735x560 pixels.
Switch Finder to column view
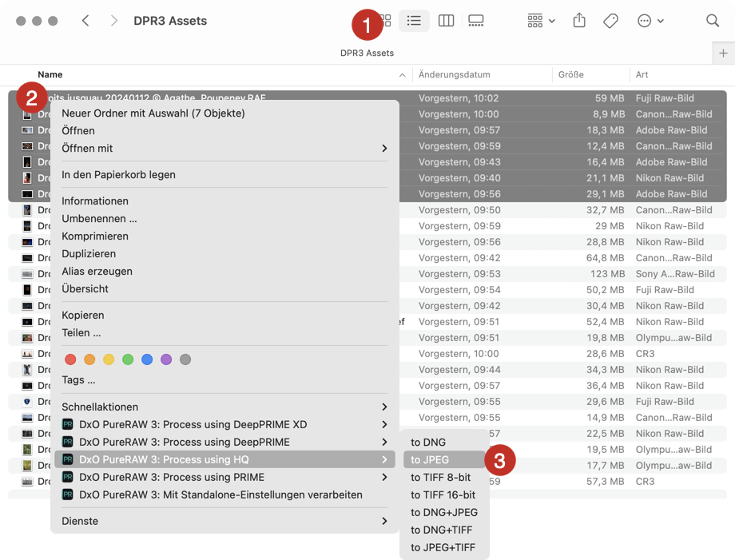tap(446, 21)
